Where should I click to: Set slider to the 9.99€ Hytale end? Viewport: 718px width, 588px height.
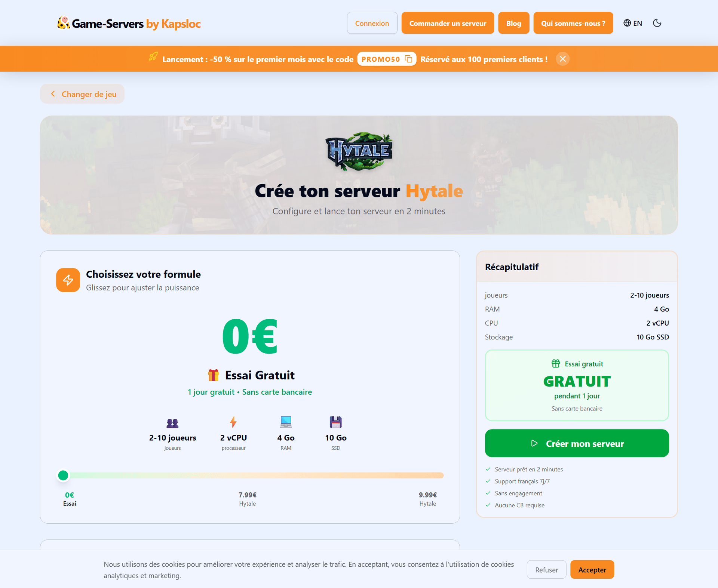pyautogui.click(x=441, y=475)
